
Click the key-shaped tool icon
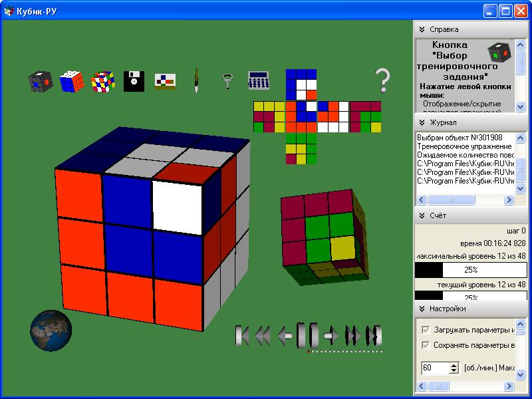pyautogui.click(x=227, y=81)
